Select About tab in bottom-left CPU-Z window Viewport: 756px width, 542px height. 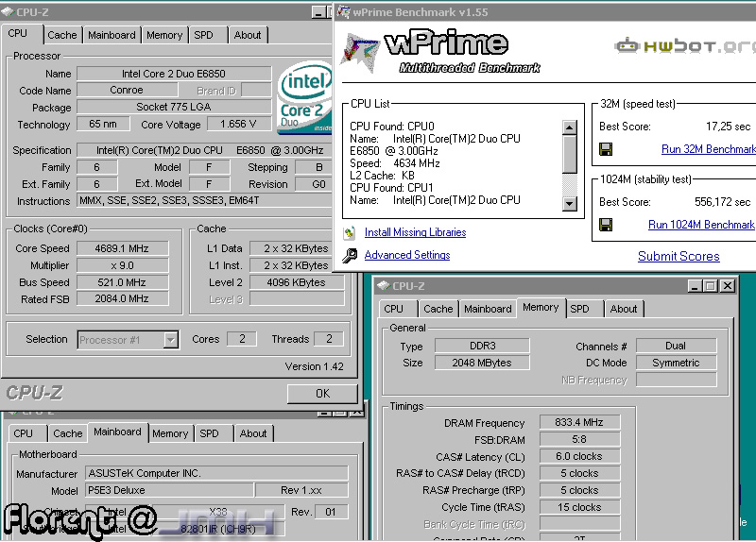coord(253,433)
